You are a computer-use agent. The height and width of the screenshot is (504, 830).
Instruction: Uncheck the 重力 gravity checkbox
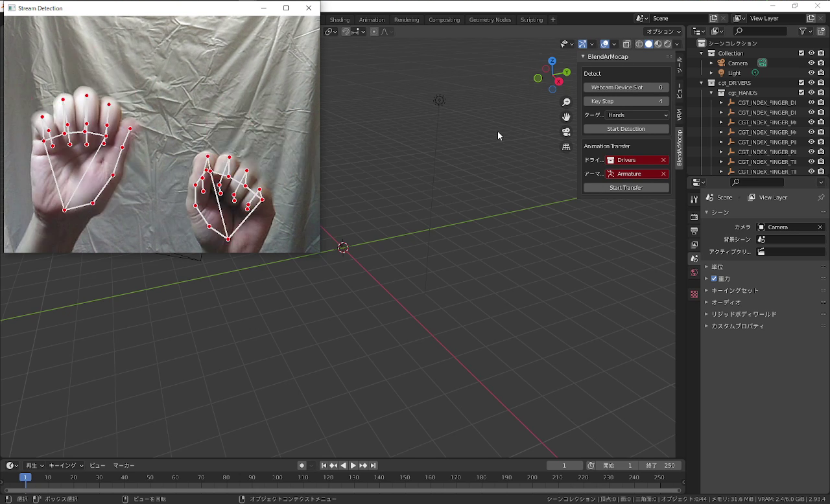click(x=714, y=279)
